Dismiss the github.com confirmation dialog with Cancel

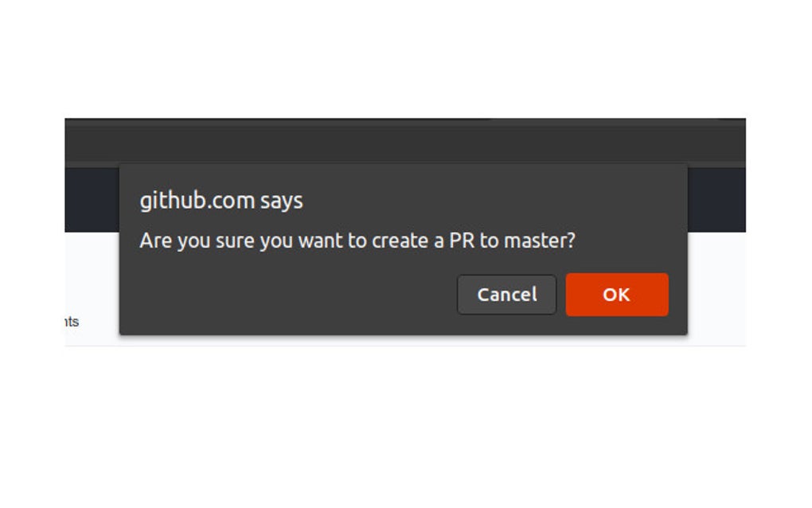506,294
